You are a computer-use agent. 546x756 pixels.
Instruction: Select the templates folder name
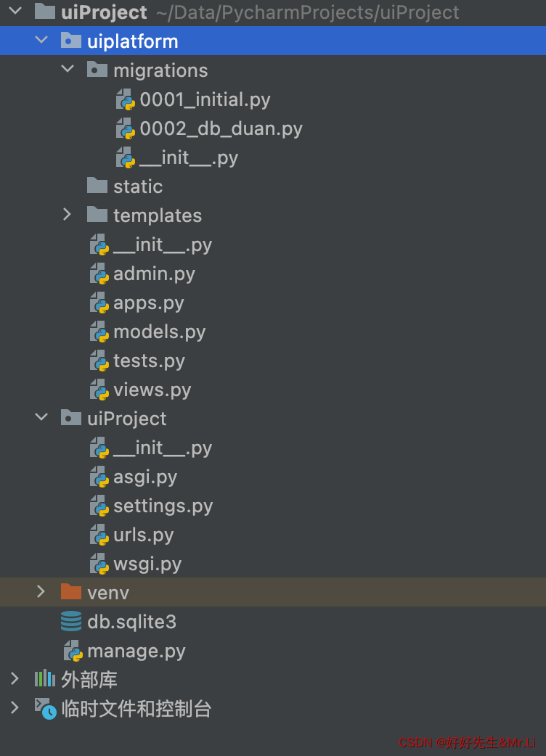click(158, 216)
